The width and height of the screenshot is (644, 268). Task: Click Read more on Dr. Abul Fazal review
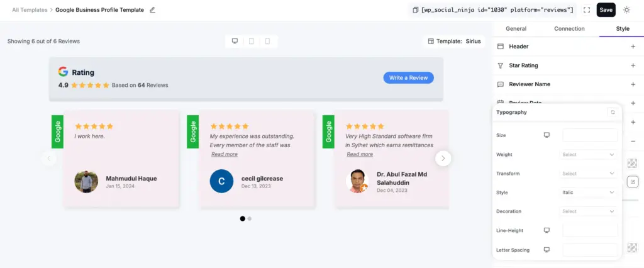360,154
